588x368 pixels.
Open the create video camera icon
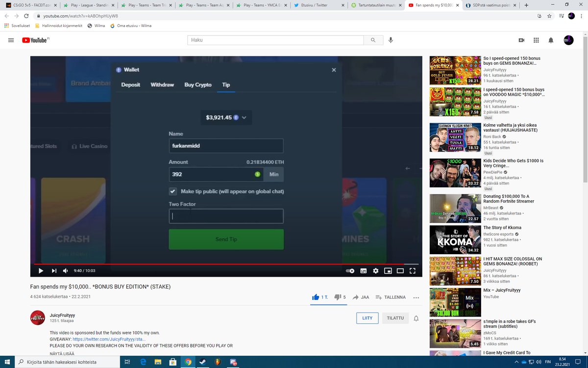[x=521, y=40]
